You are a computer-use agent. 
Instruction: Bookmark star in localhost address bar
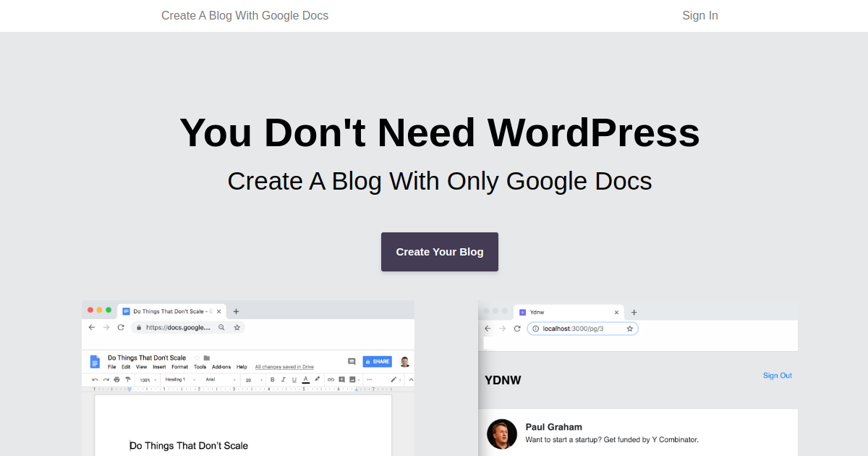630,329
